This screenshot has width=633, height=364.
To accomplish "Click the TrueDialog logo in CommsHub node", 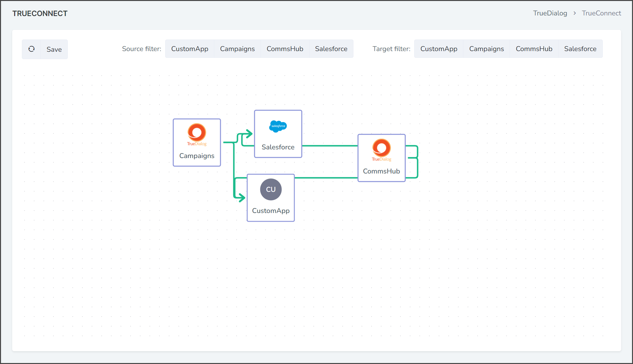I will click(x=381, y=150).
